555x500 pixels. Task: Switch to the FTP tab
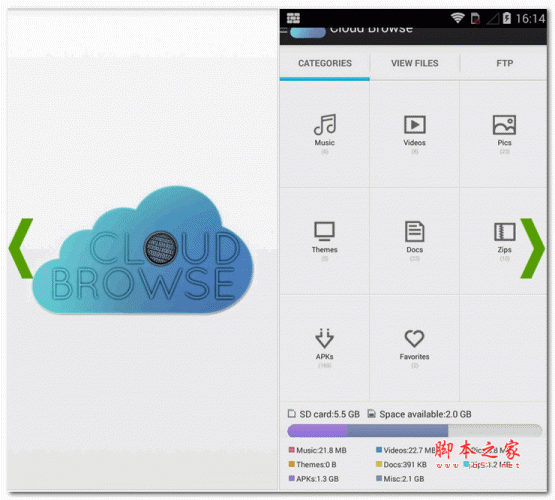[504, 63]
